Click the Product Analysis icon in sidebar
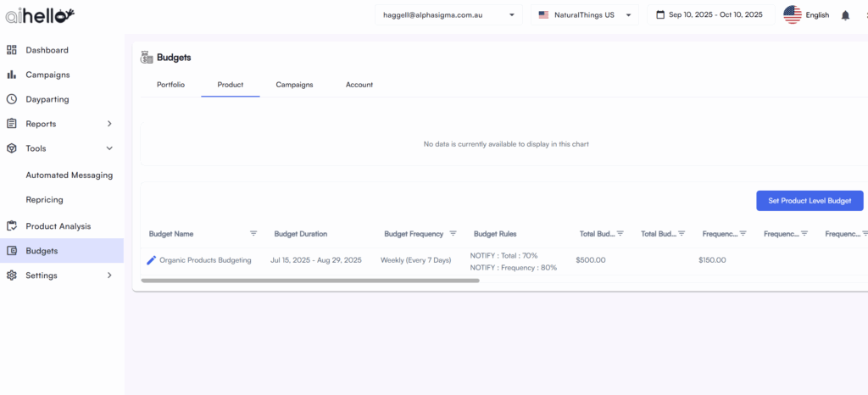This screenshot has height=395, width=868. (x=12, y=226)
